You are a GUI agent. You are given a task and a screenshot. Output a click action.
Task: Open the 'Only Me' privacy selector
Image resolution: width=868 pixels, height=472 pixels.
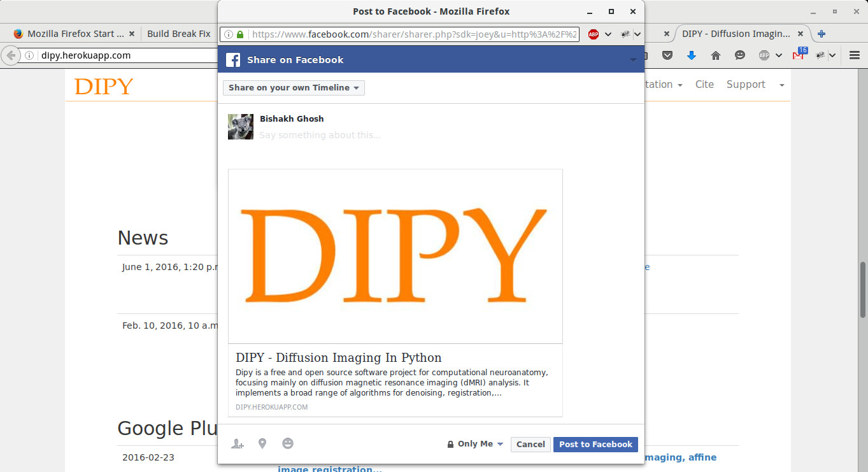(x=475, y=444)
